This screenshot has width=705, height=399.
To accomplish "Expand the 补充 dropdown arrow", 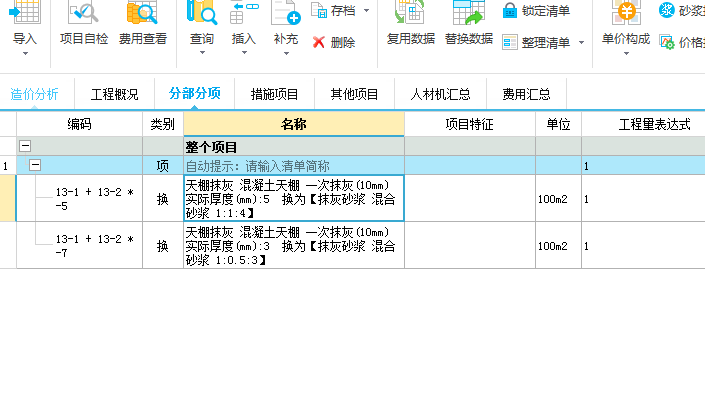I will 286,53.
